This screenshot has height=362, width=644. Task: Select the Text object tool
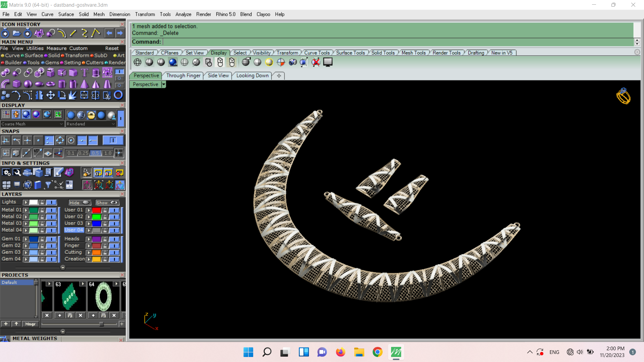tap(85, 72)
